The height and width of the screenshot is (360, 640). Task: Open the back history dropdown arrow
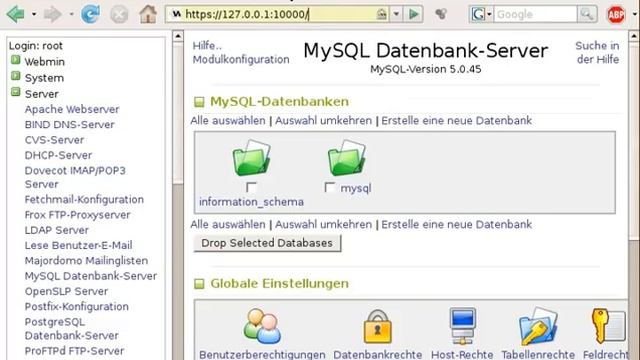tap(34, 14)
